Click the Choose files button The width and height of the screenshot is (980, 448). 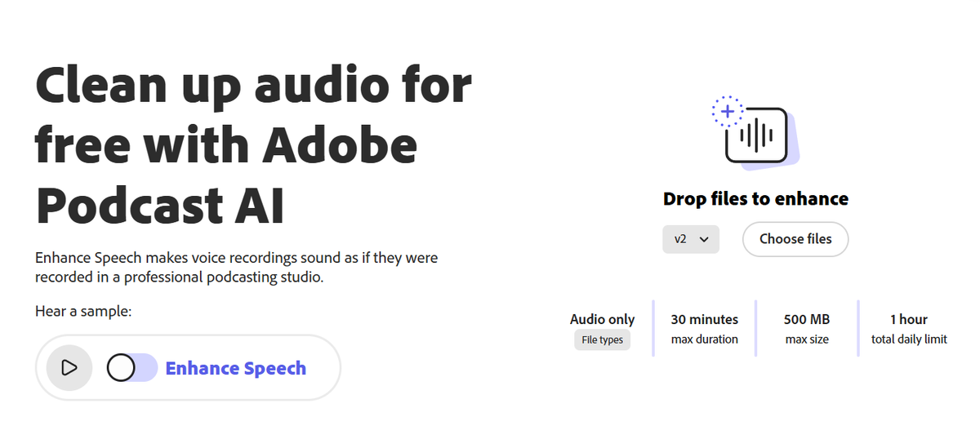[795, 239]
